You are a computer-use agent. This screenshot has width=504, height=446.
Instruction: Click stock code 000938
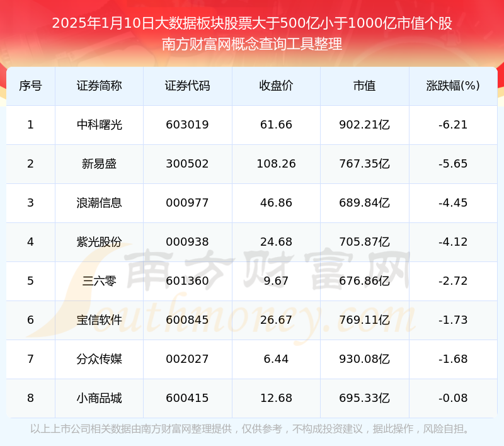[187, 242]
